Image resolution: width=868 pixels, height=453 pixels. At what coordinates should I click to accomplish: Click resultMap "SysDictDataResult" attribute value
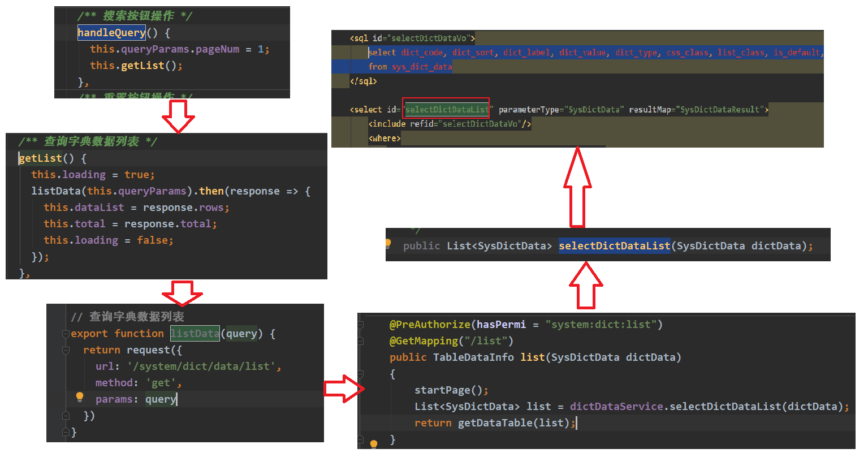tap(722, 109)
